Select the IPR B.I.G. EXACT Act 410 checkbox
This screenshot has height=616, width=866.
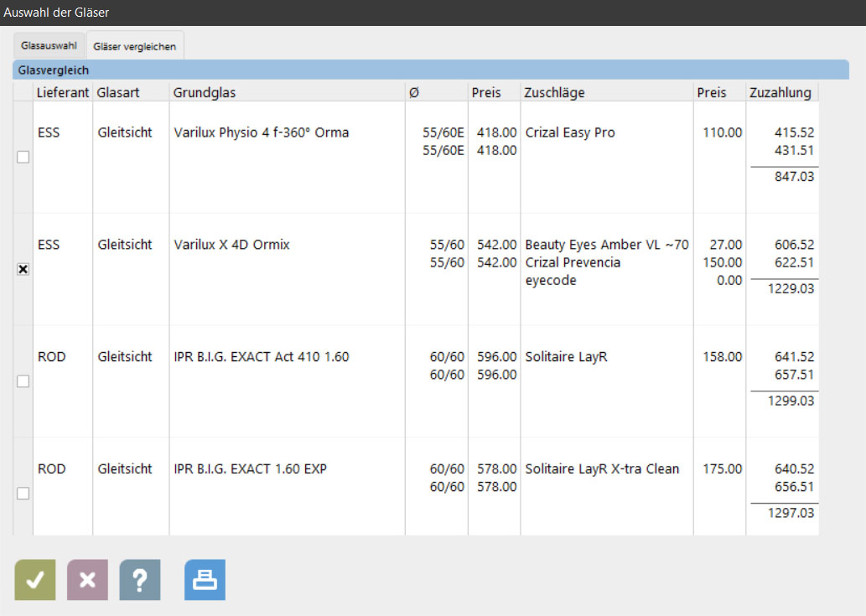click(x=23, y=381)
